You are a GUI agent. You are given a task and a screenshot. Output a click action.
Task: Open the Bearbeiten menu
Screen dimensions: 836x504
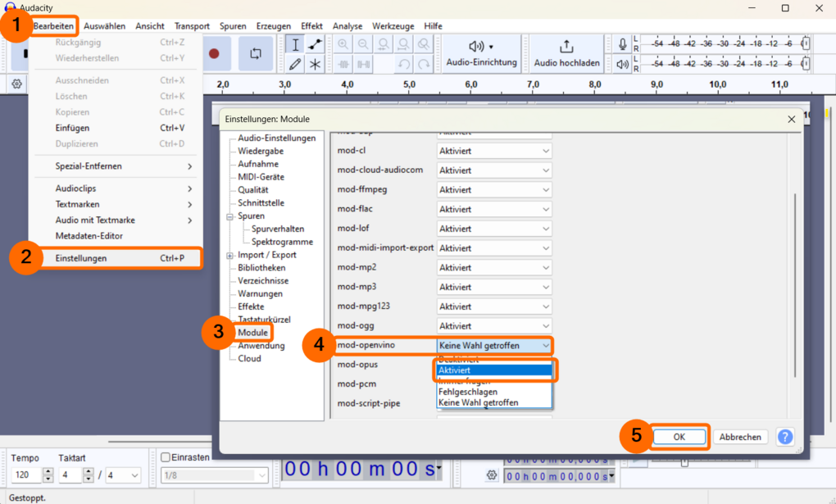point(53,26)
